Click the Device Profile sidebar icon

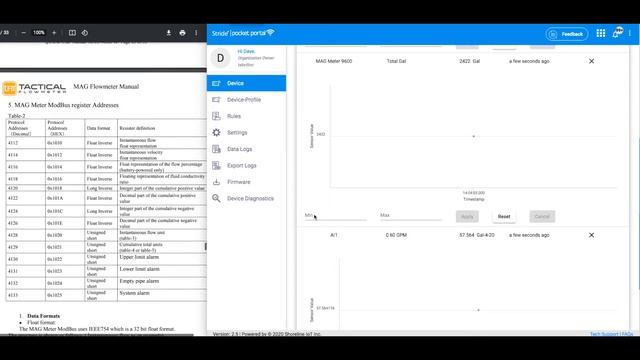click(216, 100)
